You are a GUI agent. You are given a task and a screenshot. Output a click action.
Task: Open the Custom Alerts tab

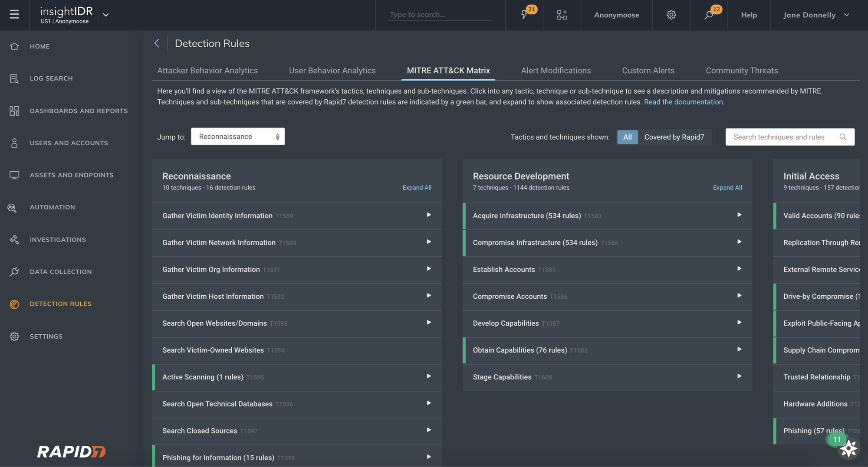point(648,71)
